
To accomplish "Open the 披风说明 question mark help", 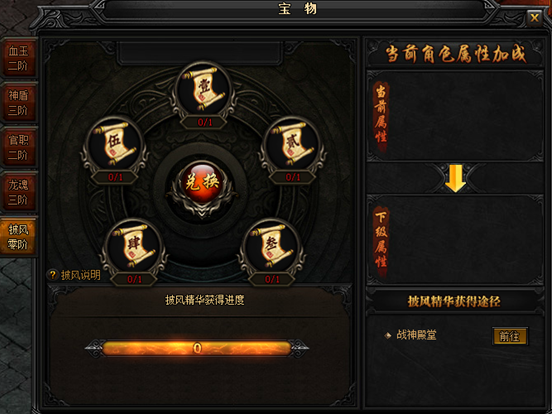I will tap(53, 275).
